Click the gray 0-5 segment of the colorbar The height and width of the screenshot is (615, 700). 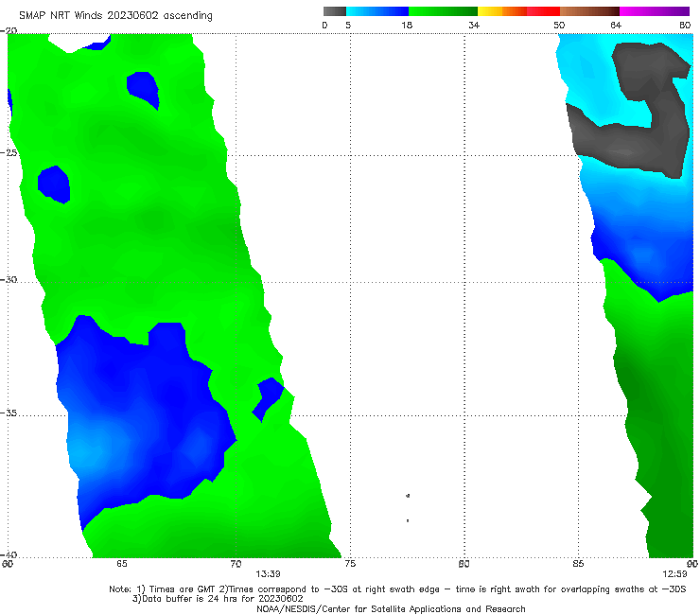pos(335,11)
